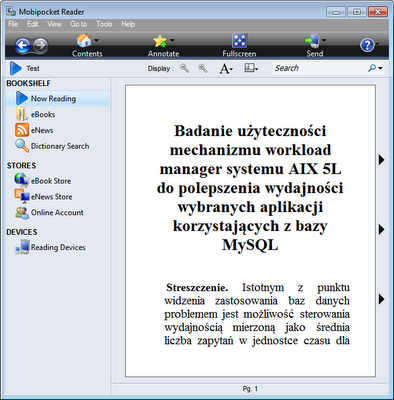The image size is (394, 400).
Task: Click the Pg. 1 page indicator
Action: (x=250, y=389)
